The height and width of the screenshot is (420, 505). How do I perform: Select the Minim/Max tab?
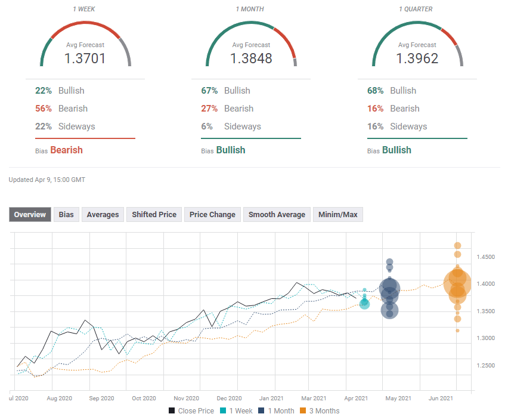(x=337, y=215)
